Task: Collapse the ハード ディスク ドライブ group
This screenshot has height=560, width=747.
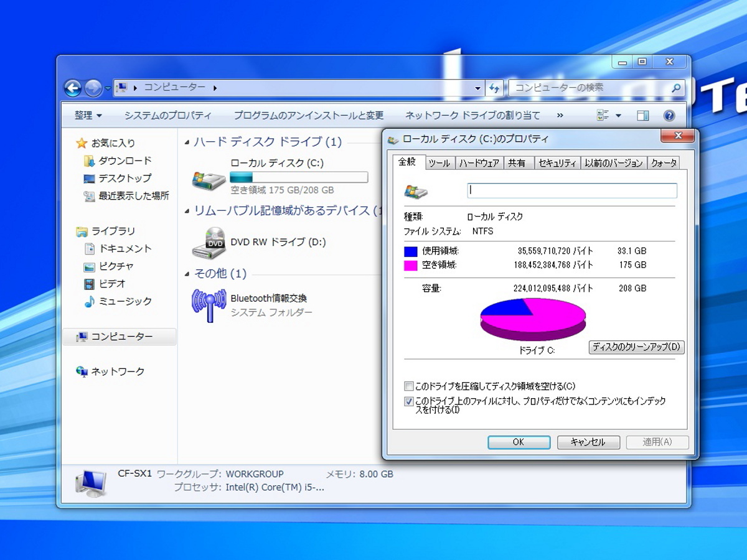Action: tap(187, 142)
